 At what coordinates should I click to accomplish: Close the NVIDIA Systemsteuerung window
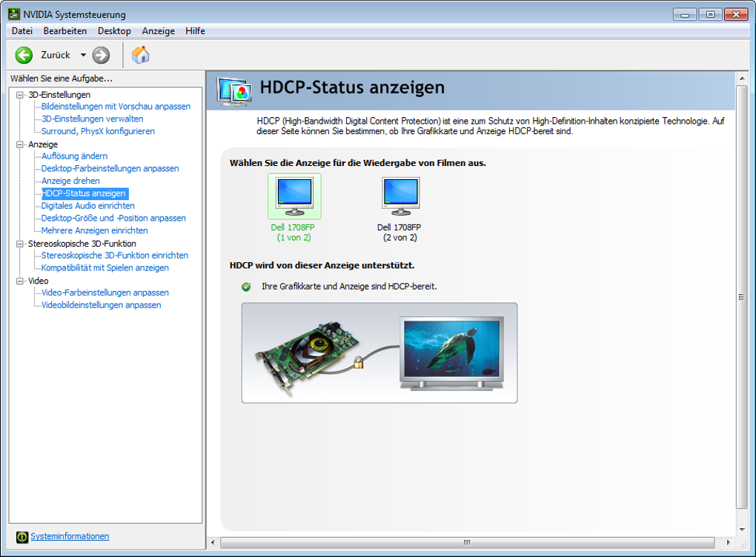[736, 15]
